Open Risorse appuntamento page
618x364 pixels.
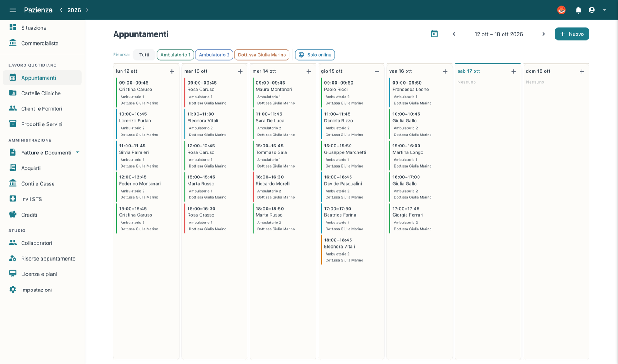[x=42, y=259]
